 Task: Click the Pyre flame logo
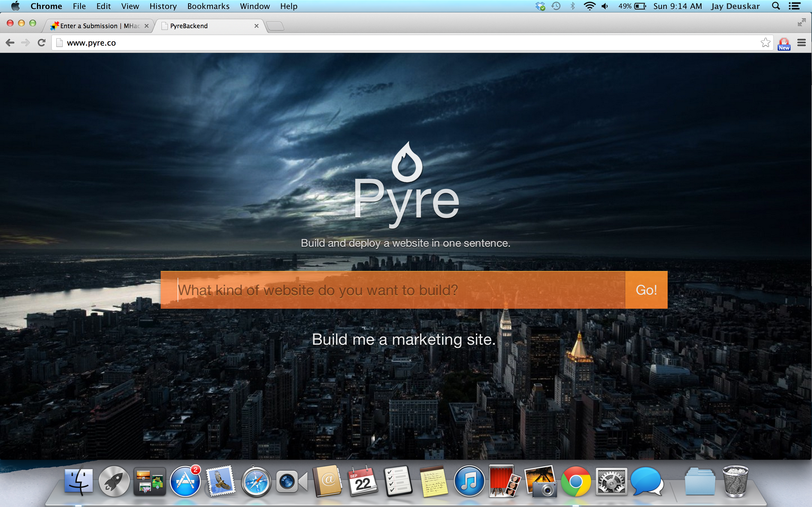407,163
